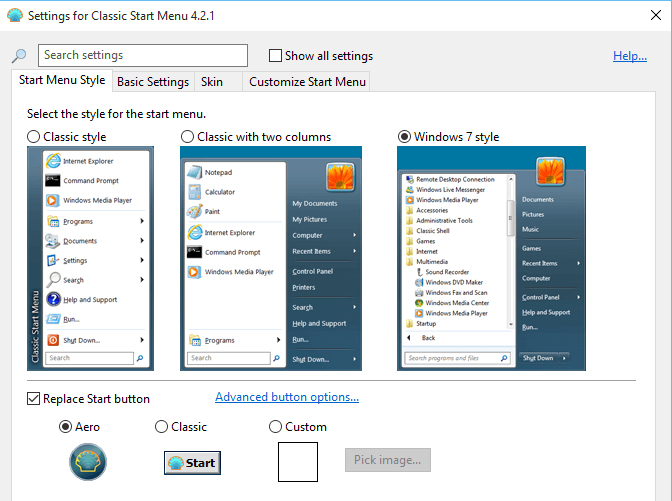Click the Classic Start Menu shell icon in title bar
Viewport: 672px width, 501px height.
[x=14, y=16]
